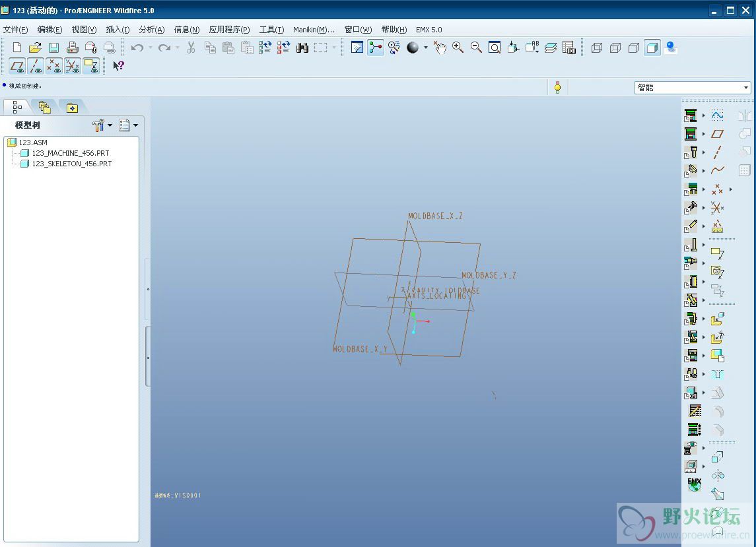The height and width of the screenshot is (547, 756).
Task: Toggle datum planes display
Action: coord(17,65)
